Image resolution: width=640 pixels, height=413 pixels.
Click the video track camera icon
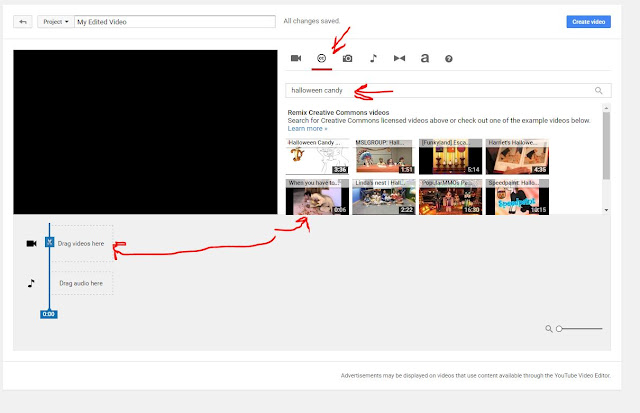coord(31,244)
